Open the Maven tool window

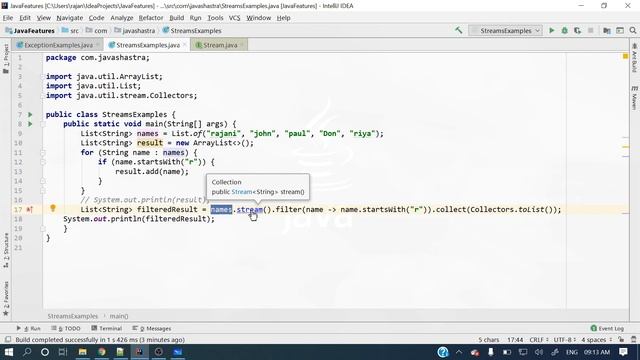click(634, 98)
